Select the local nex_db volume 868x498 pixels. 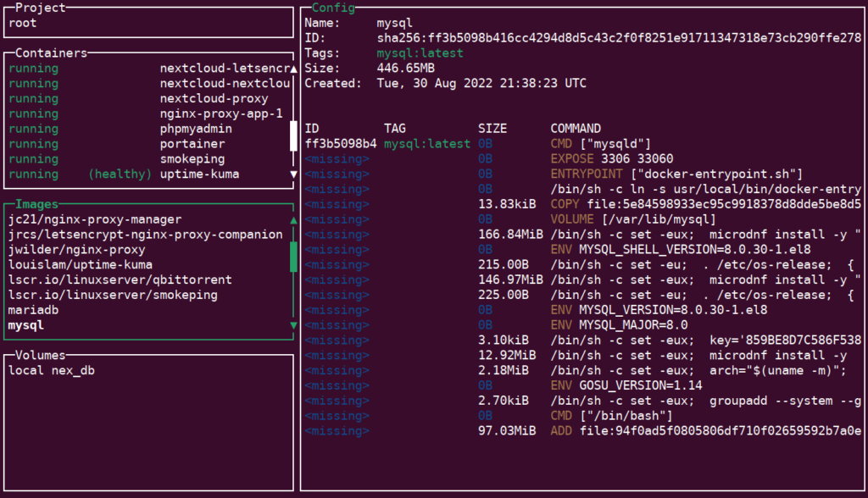tap(52, 370)
